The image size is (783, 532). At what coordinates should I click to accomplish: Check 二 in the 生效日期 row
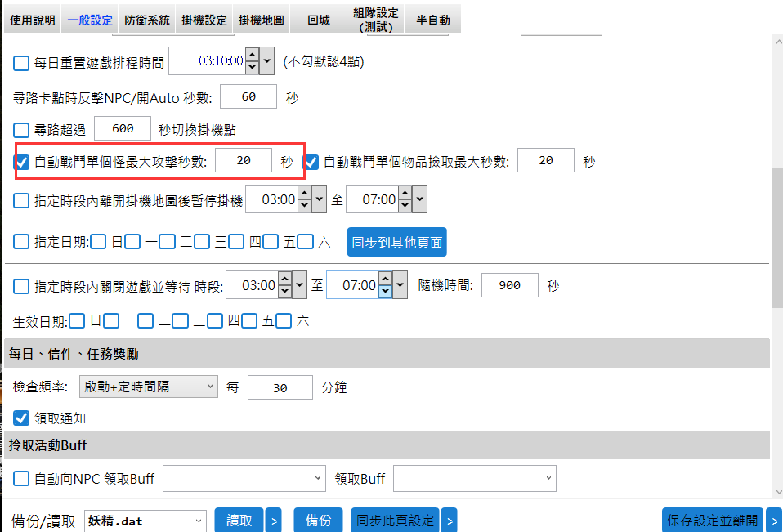coord(145,320)
